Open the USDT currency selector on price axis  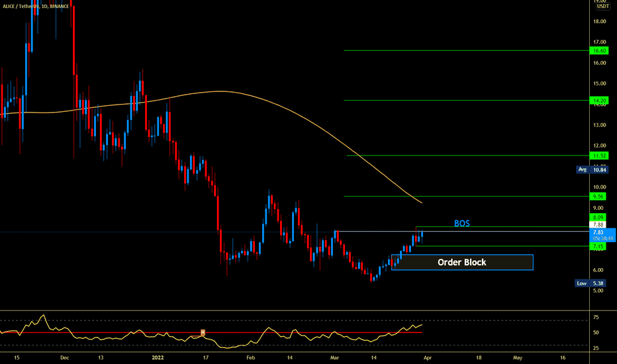point(602,7)
